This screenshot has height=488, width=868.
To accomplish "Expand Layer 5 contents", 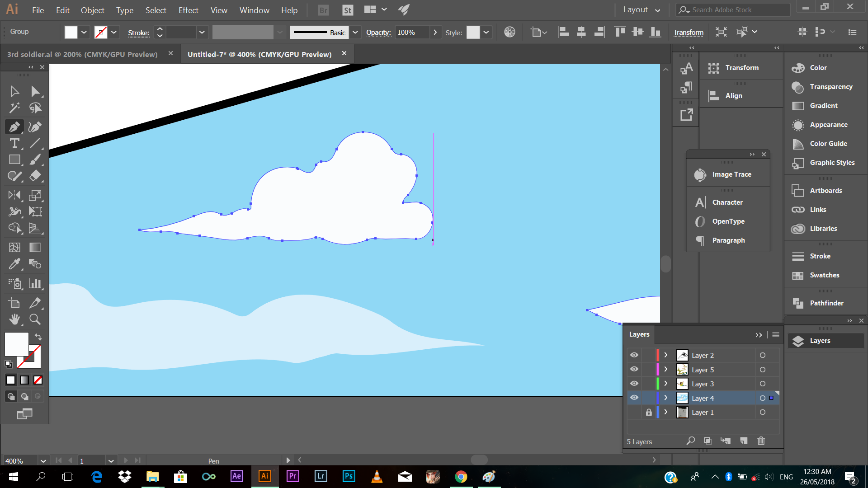I will point(666,370).
